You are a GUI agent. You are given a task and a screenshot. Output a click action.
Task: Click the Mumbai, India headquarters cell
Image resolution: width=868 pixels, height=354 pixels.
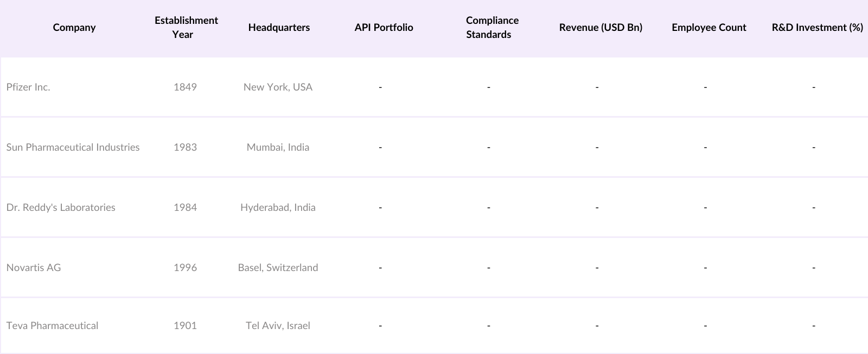pyautogui.click(x=278, y=147)
